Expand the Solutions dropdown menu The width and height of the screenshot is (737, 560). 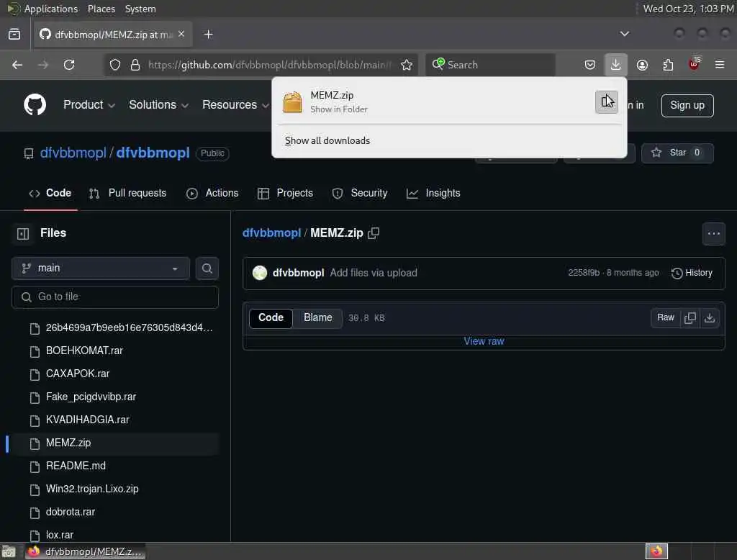click(x=158, y=105)
